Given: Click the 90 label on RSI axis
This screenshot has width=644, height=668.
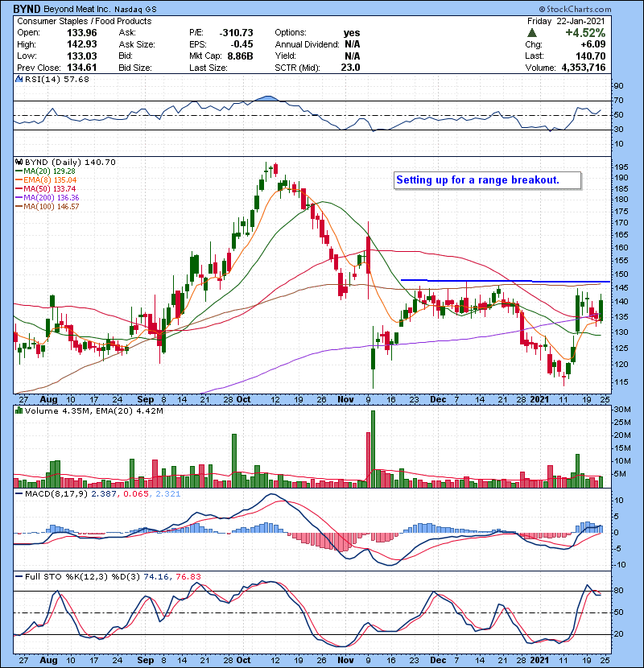Looking at the screenshot, I should pos(618,85).
